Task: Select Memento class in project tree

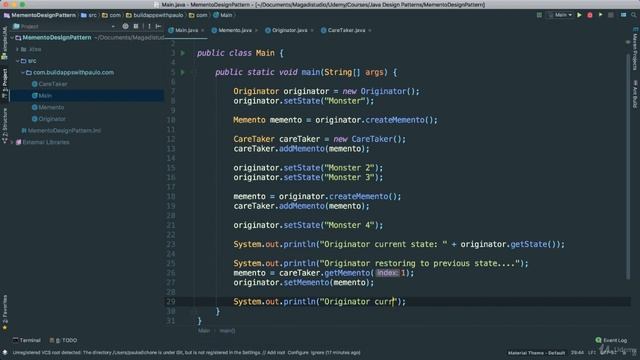Action: point(48,107)
